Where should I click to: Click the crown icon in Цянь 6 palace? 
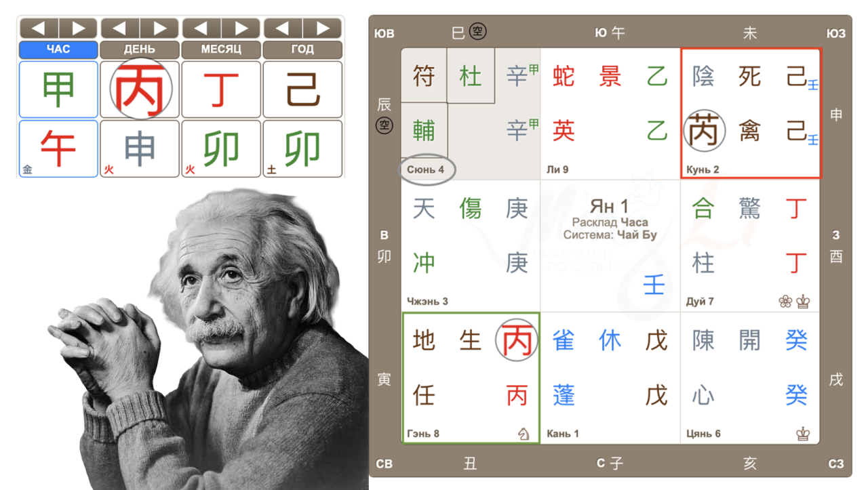coord(803,433)
